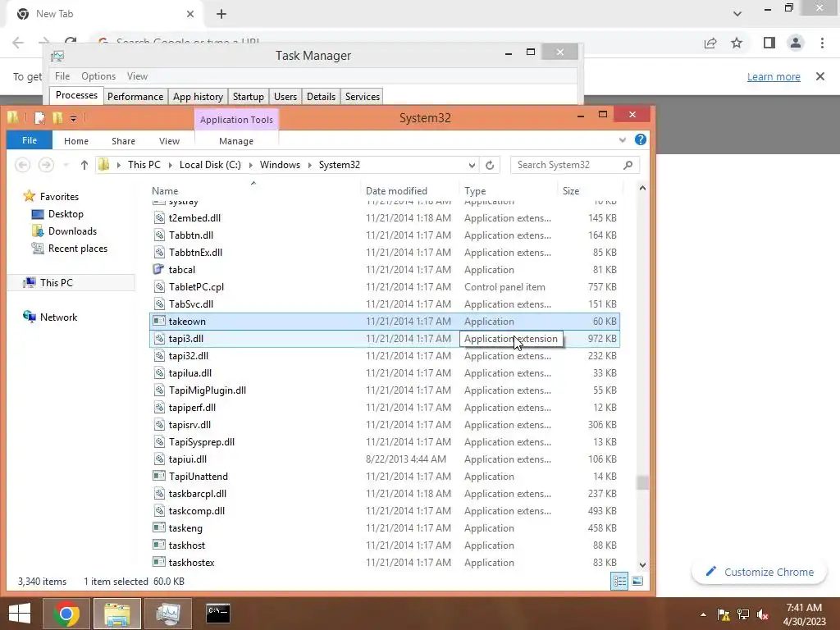The height and width of the screenshot is (630, 840).
Task: Open a new Chrome tab plus button
Action: (x=221, y=14)
